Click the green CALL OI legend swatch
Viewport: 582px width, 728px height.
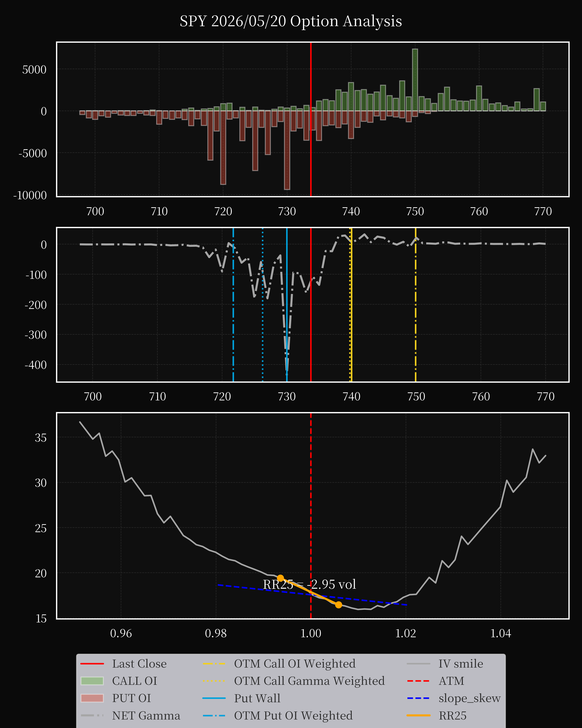click(92, 681)
